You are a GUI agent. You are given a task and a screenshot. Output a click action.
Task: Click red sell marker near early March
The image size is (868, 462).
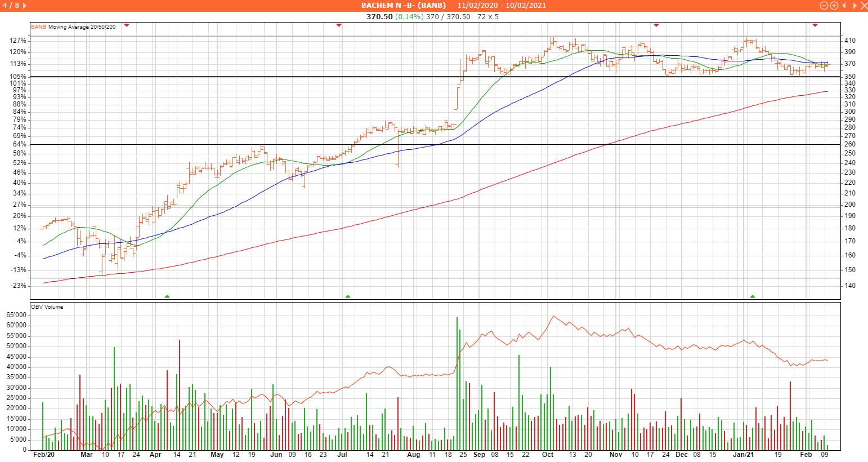(x=127, y=25)
